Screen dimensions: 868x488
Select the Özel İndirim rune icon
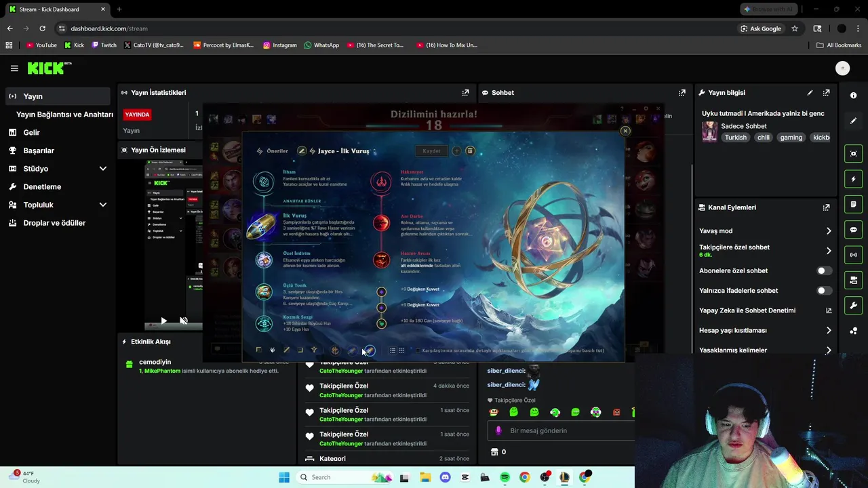click(x=263, y=260)
